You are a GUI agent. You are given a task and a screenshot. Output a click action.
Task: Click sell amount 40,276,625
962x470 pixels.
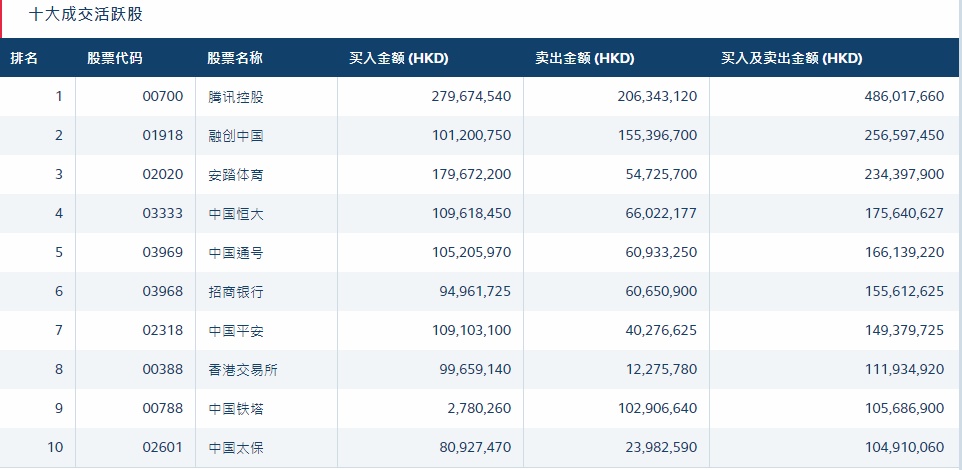[661, 330]
